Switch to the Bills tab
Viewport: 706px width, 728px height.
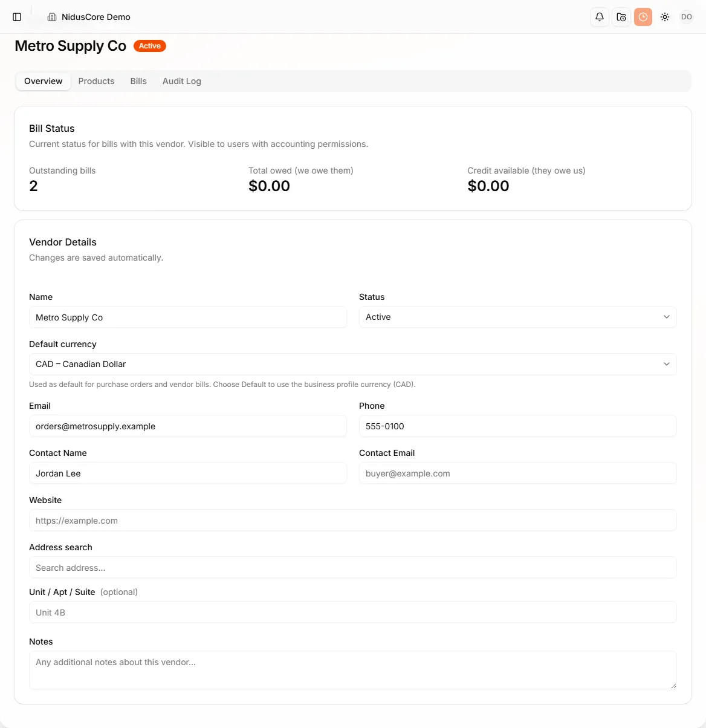pos(138,81)
